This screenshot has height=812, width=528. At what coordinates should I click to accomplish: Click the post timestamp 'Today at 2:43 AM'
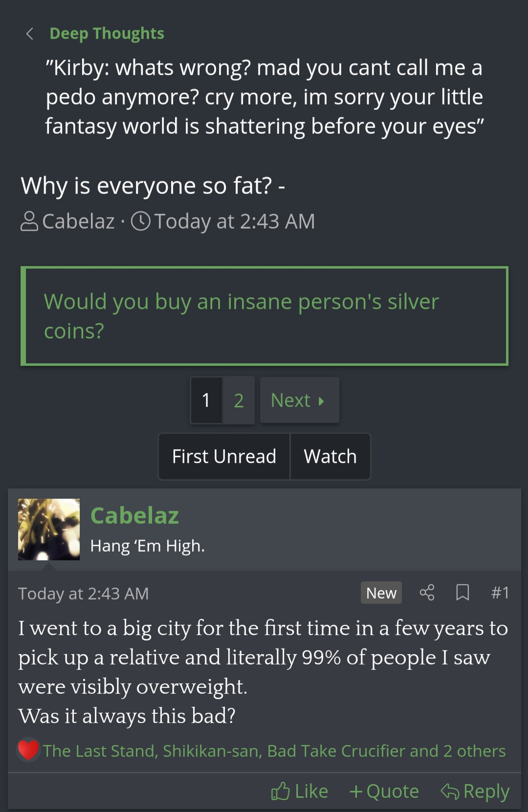click(x=84, y=594)
